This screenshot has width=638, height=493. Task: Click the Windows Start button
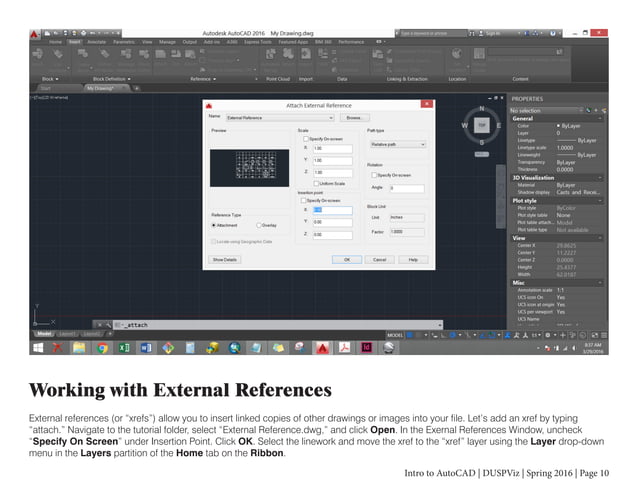tap(39, 348)
